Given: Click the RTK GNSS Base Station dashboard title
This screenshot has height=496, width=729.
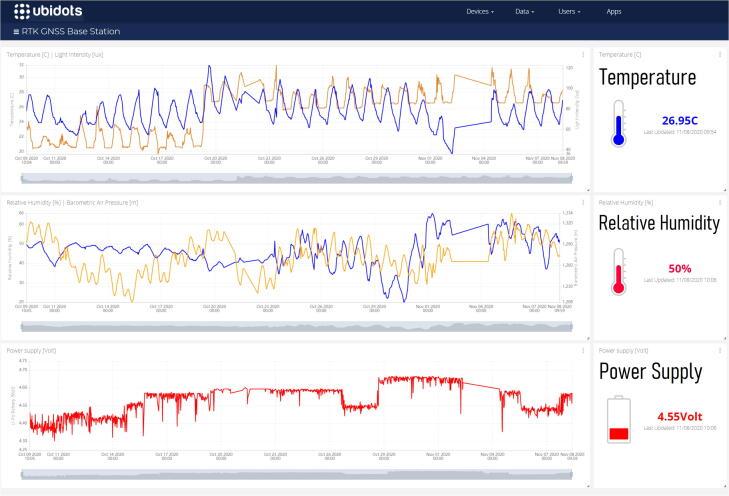Looking at the screenshot, I should 71,32.
